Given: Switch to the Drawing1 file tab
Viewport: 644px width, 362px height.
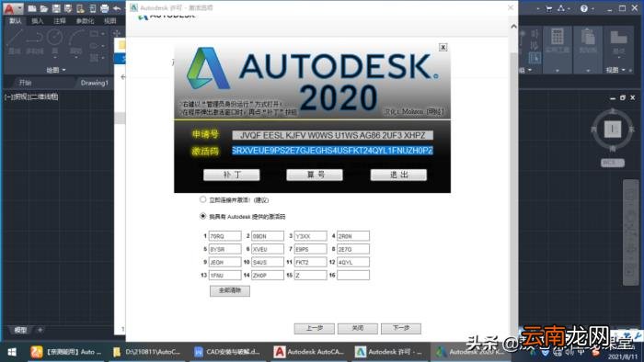Looking at the screenshot, I should click(x=94, y=83).
